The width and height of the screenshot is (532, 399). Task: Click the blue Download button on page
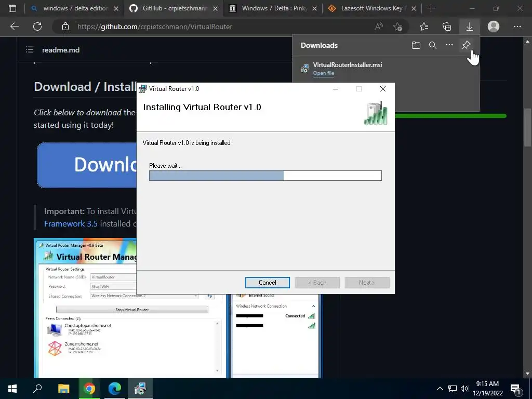click(87, 165)
